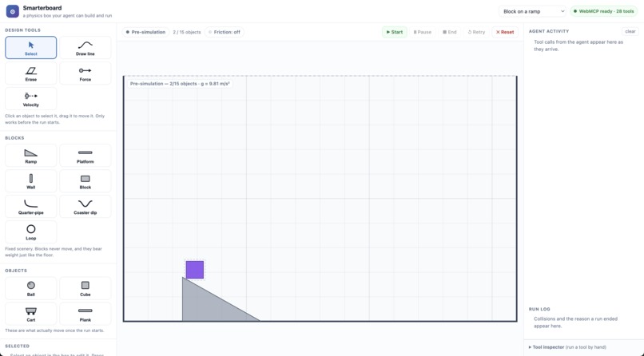Click the AGENT ACTIVITY heading
The width and height of the screenshot is (644, 356).
[x=549, y=31]
